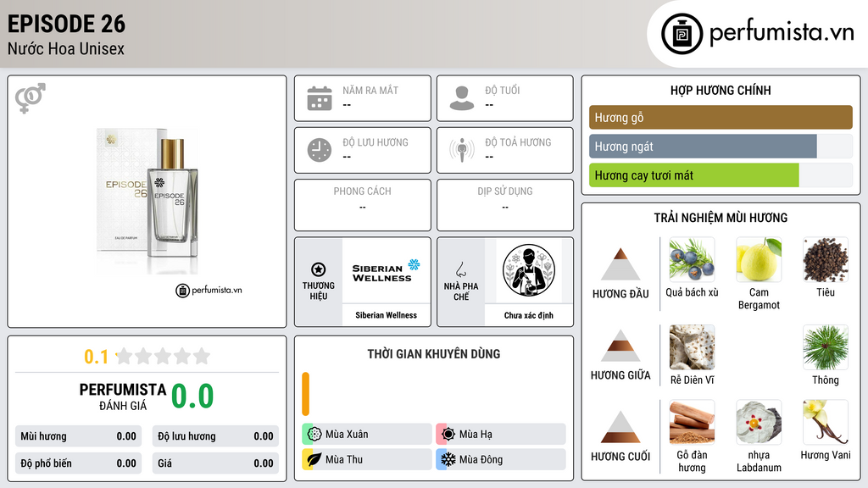The width and height of the screenshot is (868, 488).
Task: Click the perfumista.vn bottle logo icon
Action: coord(682,34)
